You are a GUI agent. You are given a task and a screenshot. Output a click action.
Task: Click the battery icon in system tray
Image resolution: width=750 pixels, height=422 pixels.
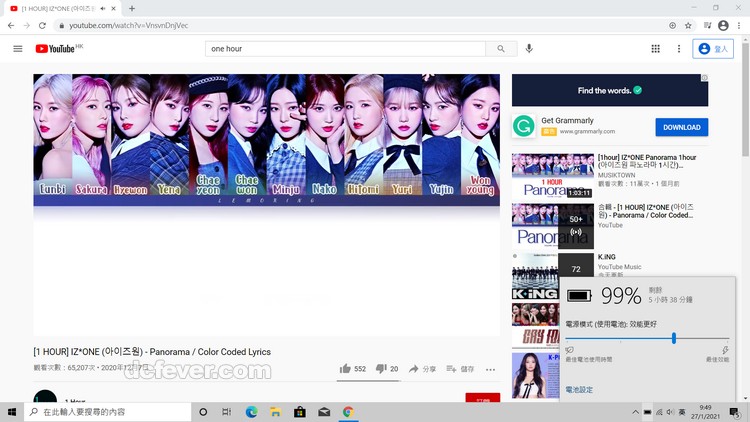pos(647,412)
